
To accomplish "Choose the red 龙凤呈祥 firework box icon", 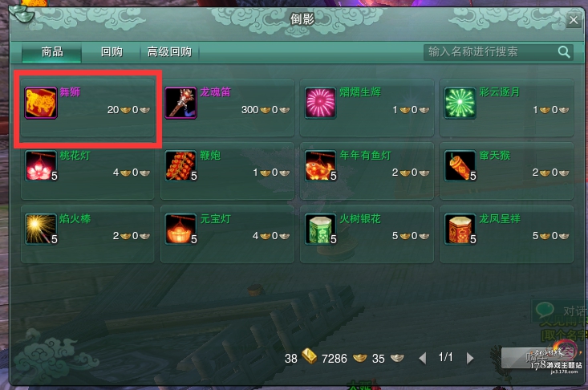I will point(460,230).
